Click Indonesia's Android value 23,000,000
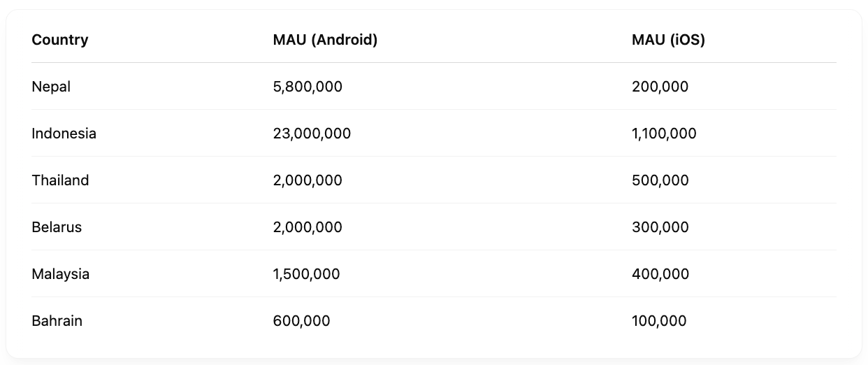The width and height of the screenshot is (868, 365). click(x=312, y=134)
